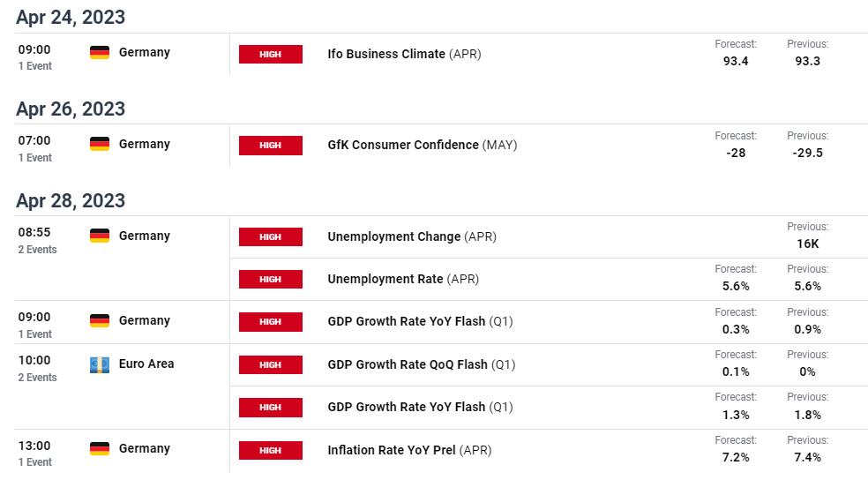Open the Unemployment Change (APR) event
Screen dimensions: 868x480
(412, 237)
